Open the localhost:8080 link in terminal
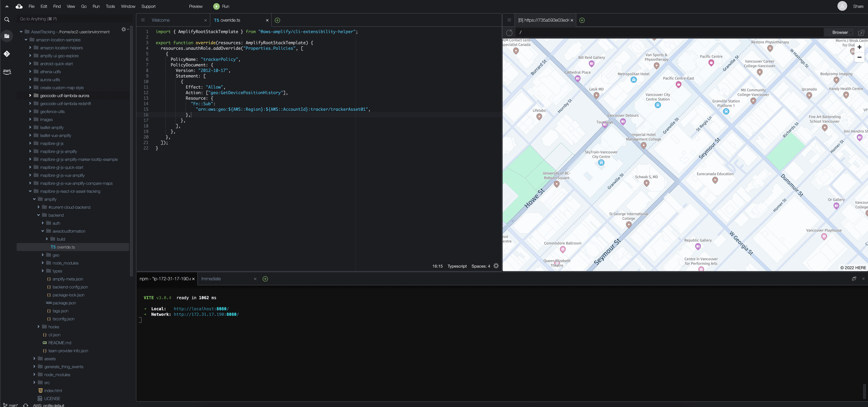This screenshot has height=407, width=868. 201,309
